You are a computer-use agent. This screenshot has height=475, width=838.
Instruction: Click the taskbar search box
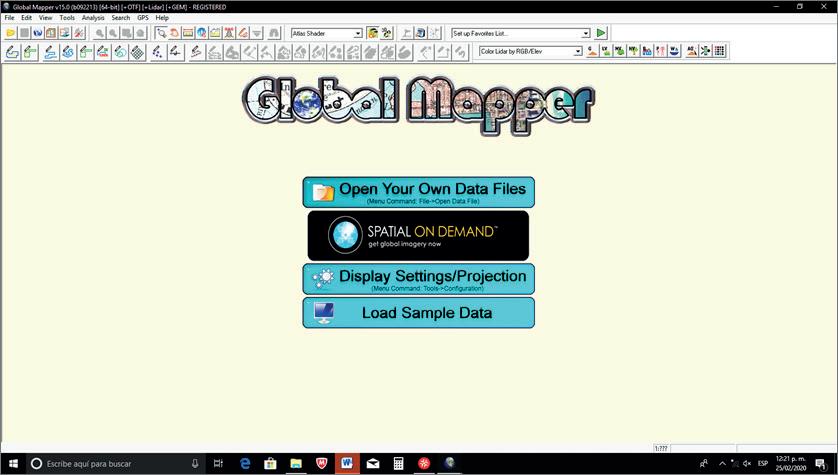(x=115, y=464)
